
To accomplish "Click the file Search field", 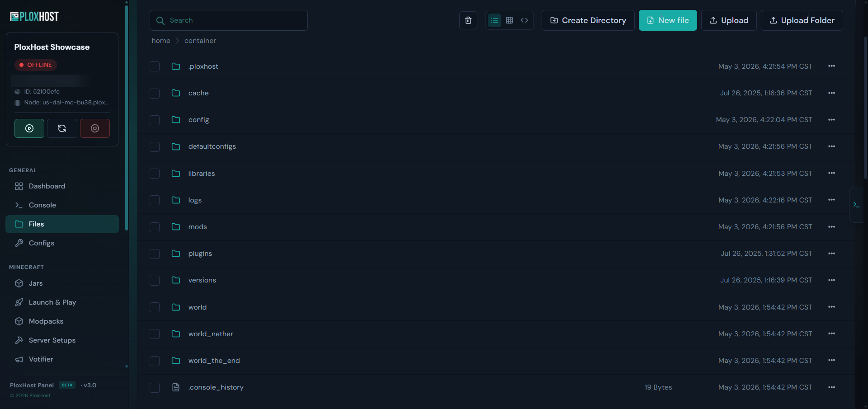I will click(x=229, y=20).
